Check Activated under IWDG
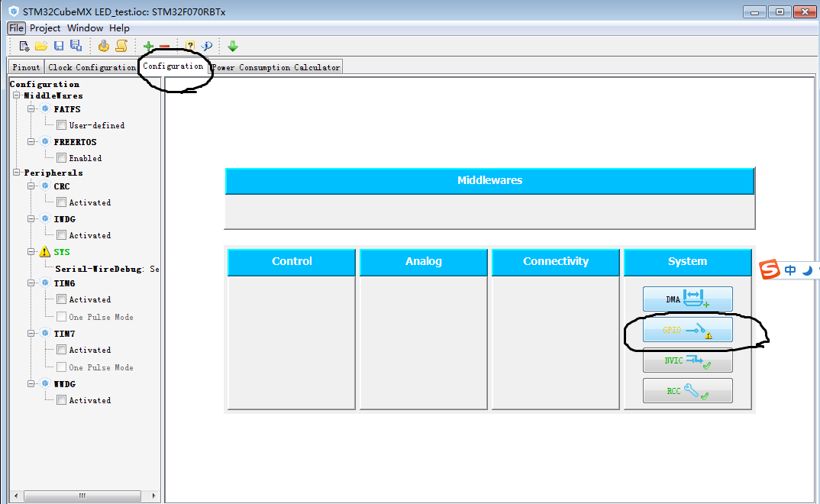 tap(61, 234)
